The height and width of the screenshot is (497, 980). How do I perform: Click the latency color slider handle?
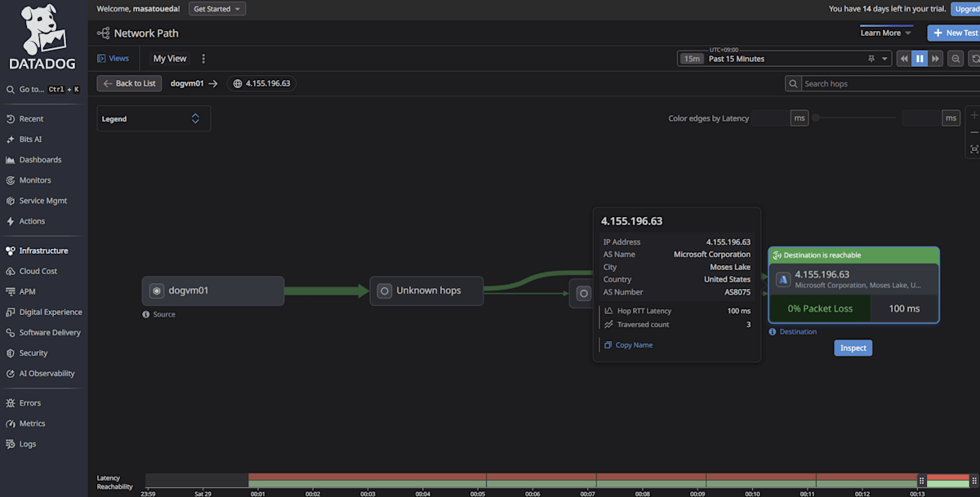tap(815, 118)
